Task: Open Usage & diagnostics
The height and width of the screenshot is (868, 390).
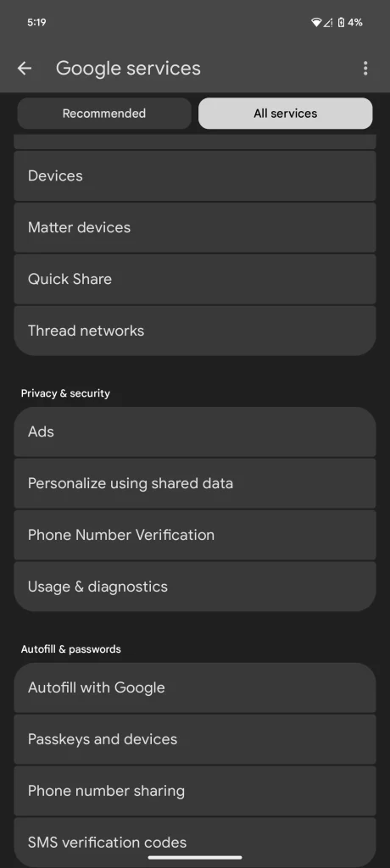Action: tap(195, 587)
